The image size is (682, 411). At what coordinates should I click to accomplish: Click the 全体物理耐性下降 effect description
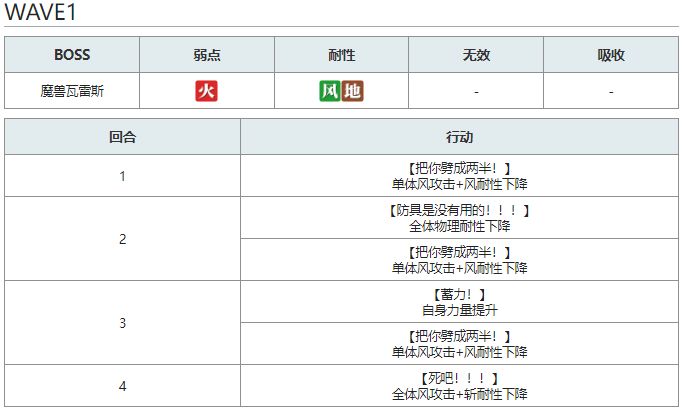tap(459, 225)
